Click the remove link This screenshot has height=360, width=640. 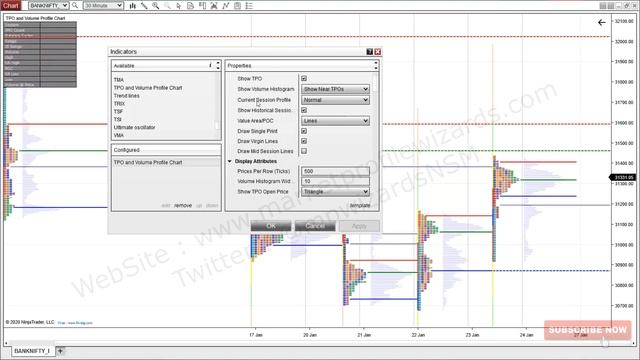(183, 205)
